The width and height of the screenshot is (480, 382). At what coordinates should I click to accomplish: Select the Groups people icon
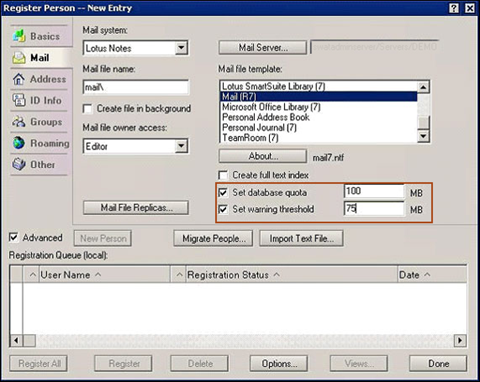pyautogui.click(x=19, y=122)
